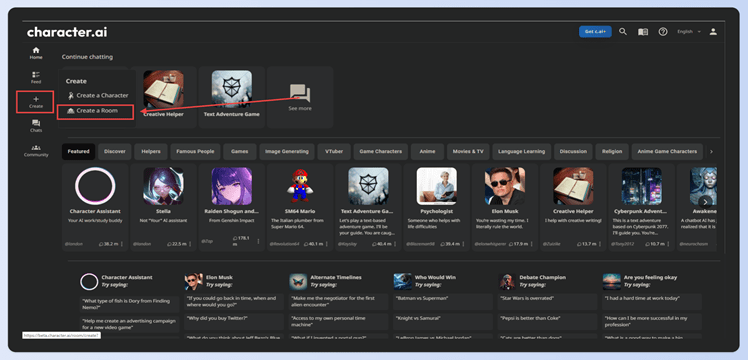The image size is (748, 360).
Task: Open Text Adventure Game in Continue chatting
Action: pos(231,97)
